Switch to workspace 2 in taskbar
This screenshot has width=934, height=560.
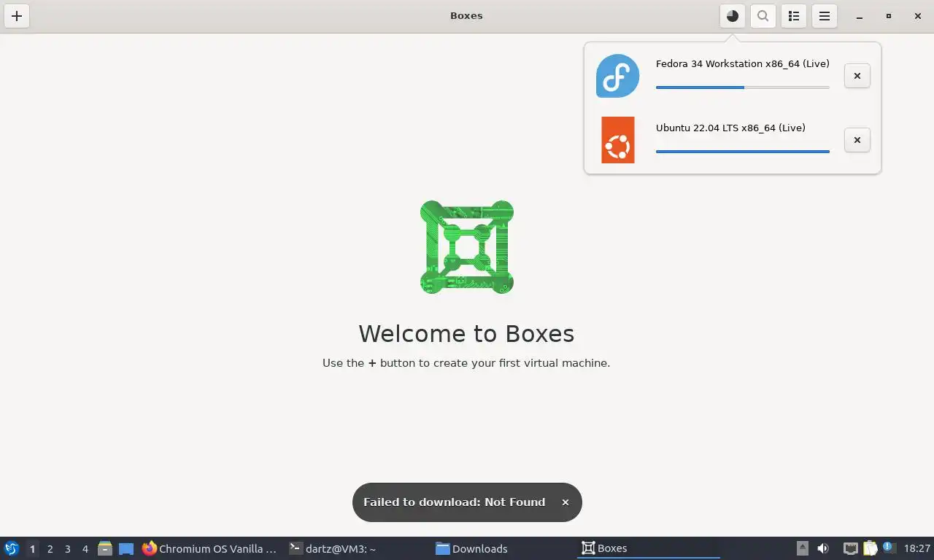point(50,549)
